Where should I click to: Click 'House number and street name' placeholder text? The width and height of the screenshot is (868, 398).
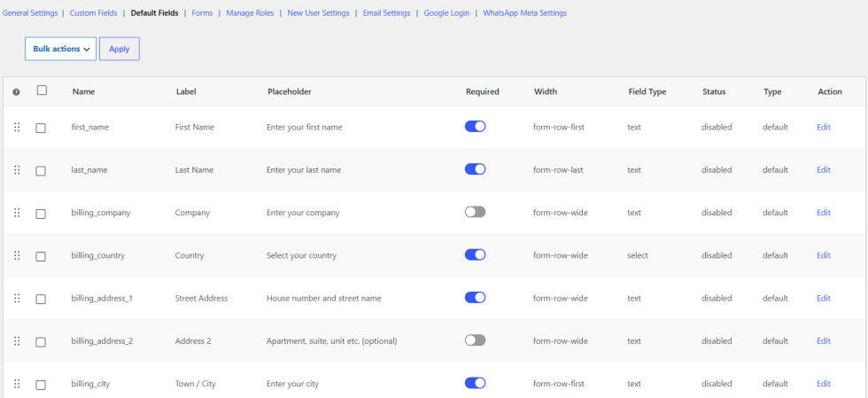324,298
